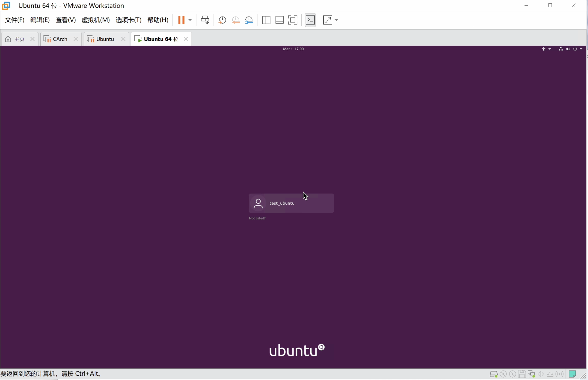Open the 编辑(E) menu
Screen dimensions: 588x380
tap(40, 20)
